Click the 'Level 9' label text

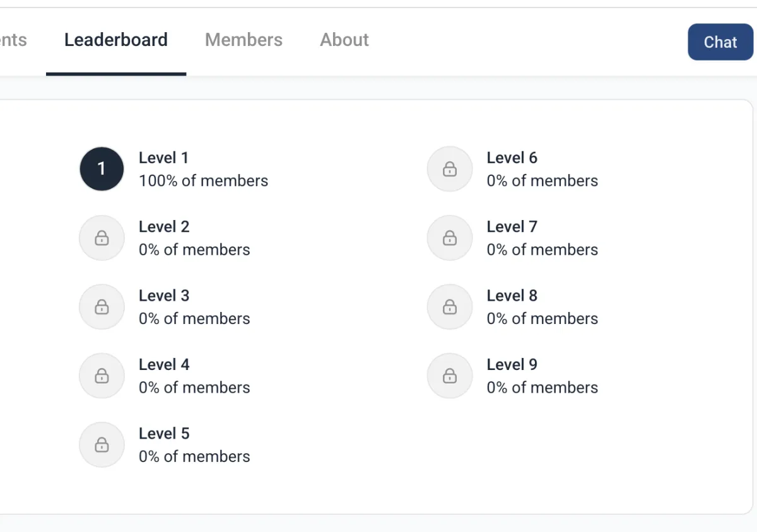pos(512,364)
